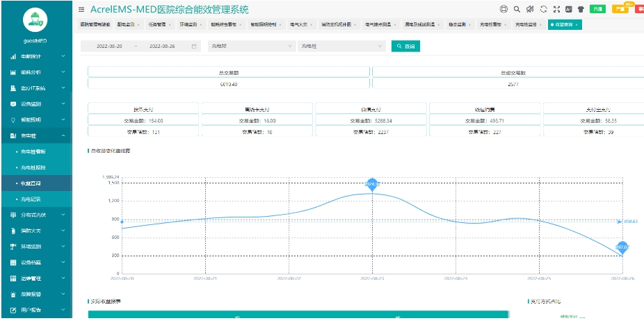Close the 环境监测 tab
The height and width of the screenshot is (323, 644).
coord(200,24)
